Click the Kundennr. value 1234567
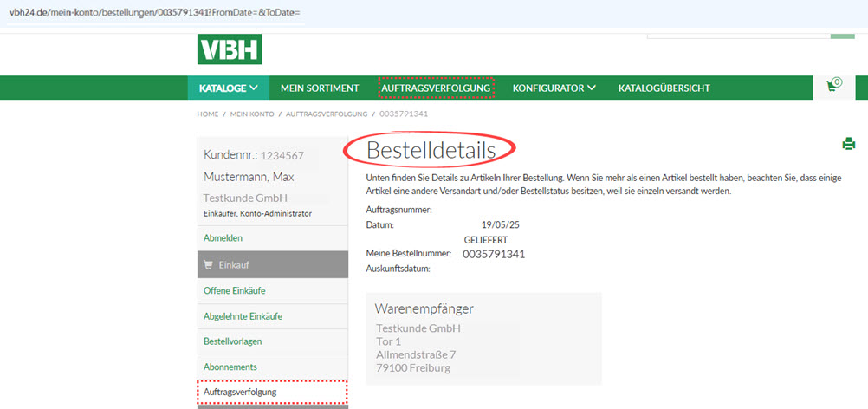 (282, 155)
